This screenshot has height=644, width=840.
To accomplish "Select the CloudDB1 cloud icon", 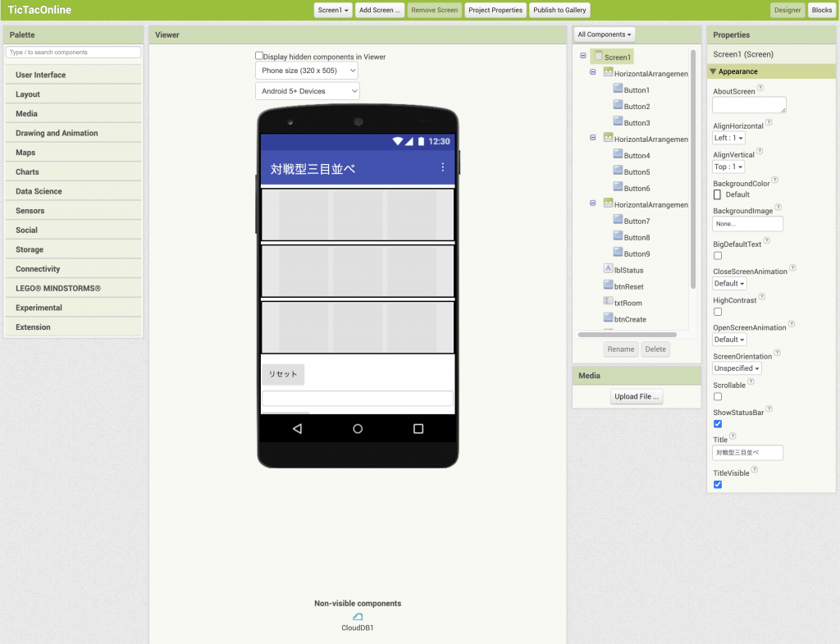I will [358, 617].
